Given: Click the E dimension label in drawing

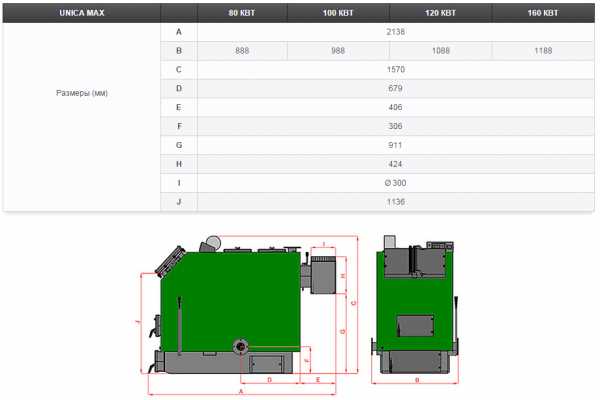Looking at the screenshot, I should (318, 380).
